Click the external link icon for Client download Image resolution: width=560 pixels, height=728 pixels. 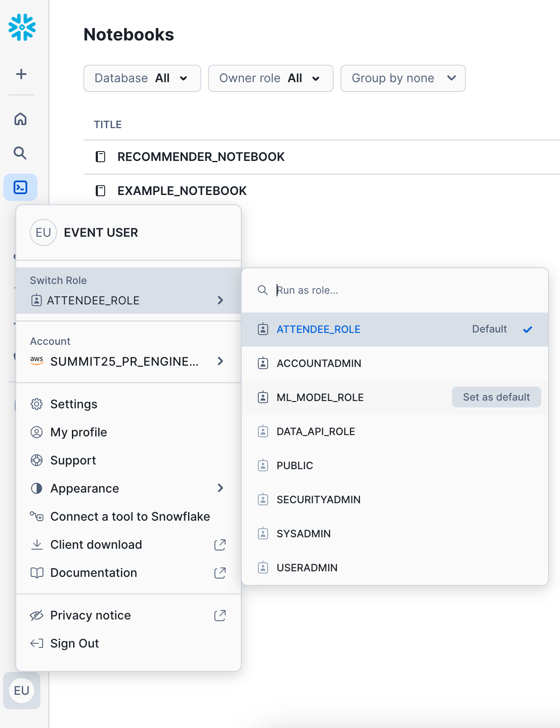pos(220,545)
